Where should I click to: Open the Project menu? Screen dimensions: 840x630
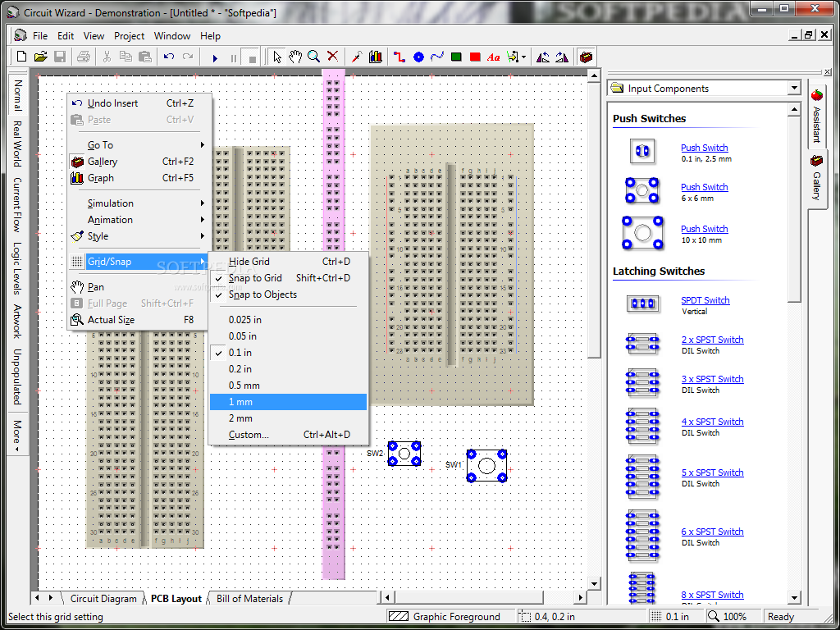(129, 36)
